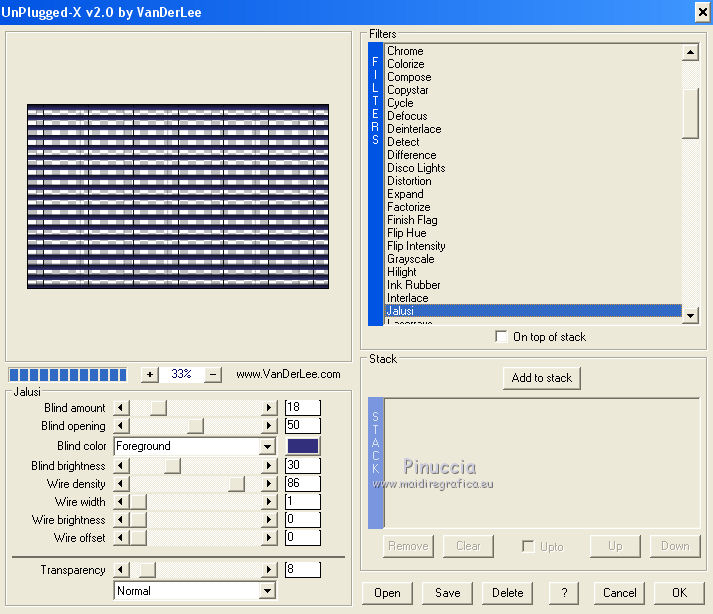Decrease Wire width with left arrow
This screenshot has width=713, height=614.
(x=121, y=502)
